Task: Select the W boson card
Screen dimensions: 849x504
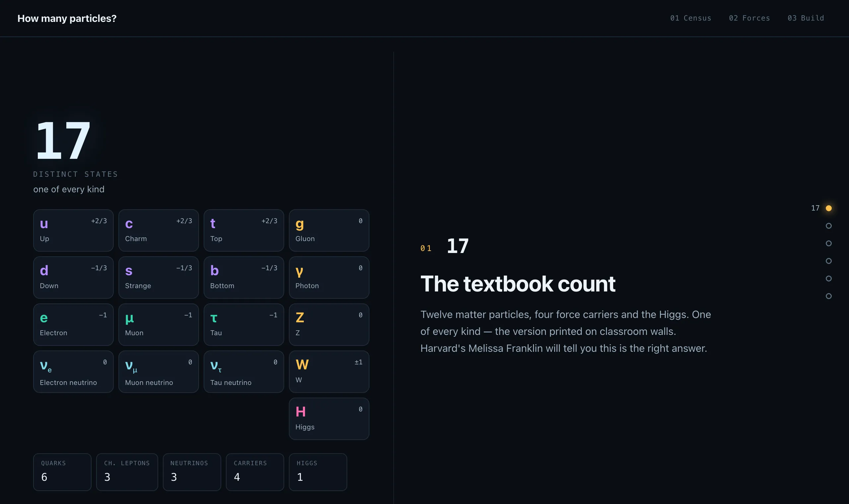Action: (329, 372)
